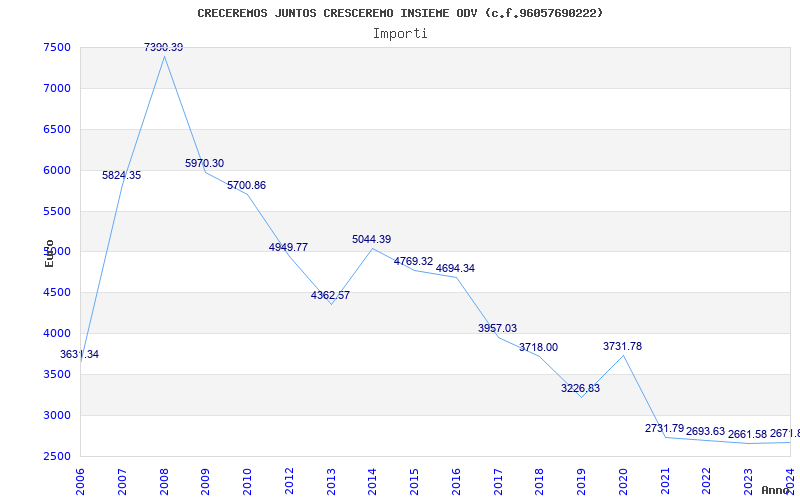Click the 2014 x-axis year label
800x500 pixels.
click(372, 482)
